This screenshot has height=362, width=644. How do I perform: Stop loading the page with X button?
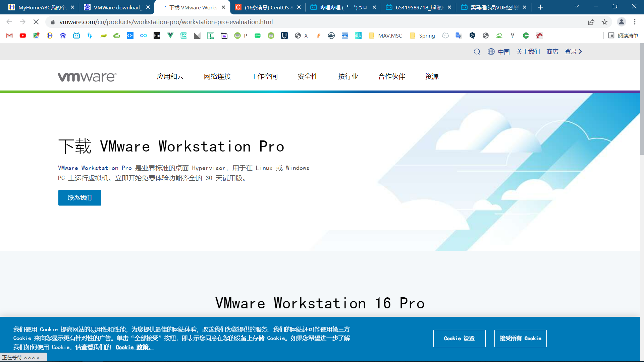coord(36,22)
